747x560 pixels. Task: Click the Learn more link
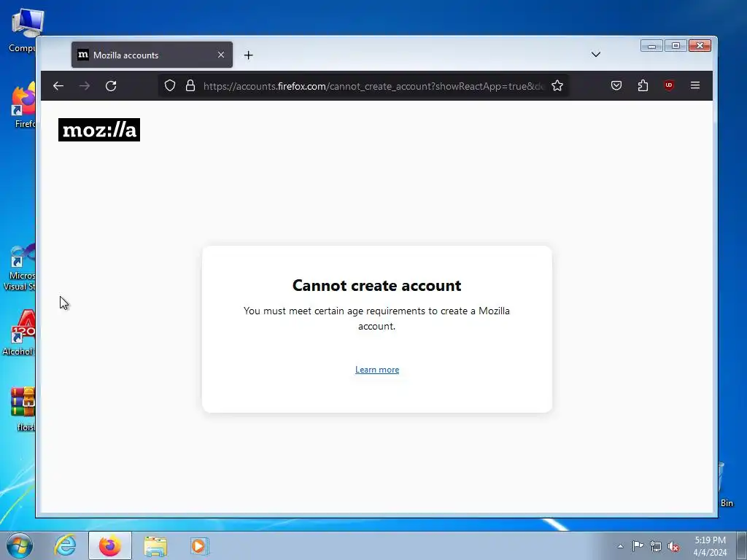click(x=377, y=370)
